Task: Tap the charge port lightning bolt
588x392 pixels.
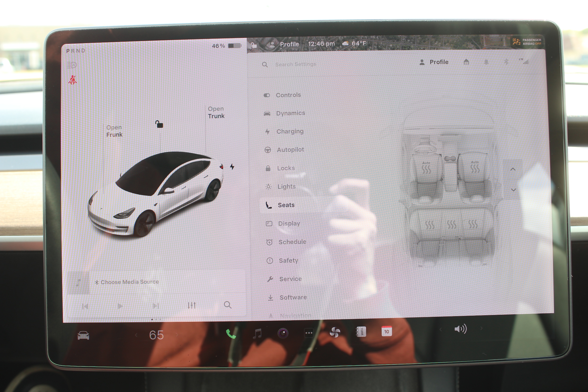Action: click(x=232, y=166)
